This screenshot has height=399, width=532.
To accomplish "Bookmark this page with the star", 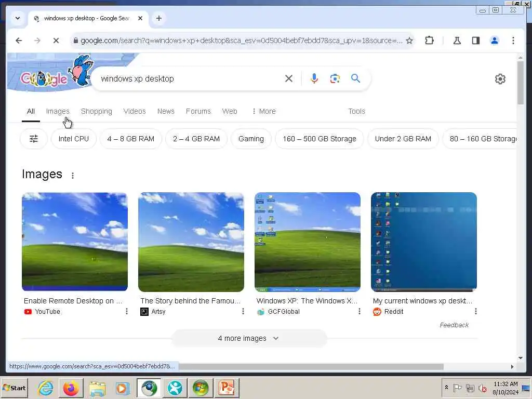I will pyautogui.click(x=409, y=41).
